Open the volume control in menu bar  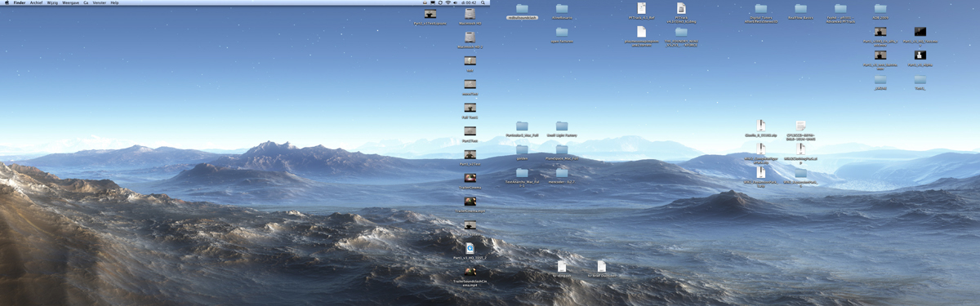click(x=456, y=2)
